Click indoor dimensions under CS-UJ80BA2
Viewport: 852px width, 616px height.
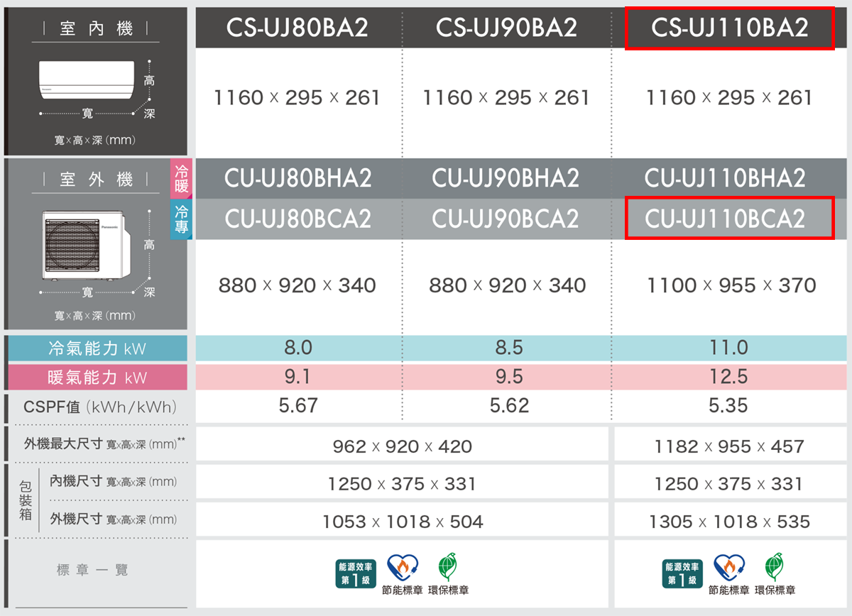coord(297,98)
